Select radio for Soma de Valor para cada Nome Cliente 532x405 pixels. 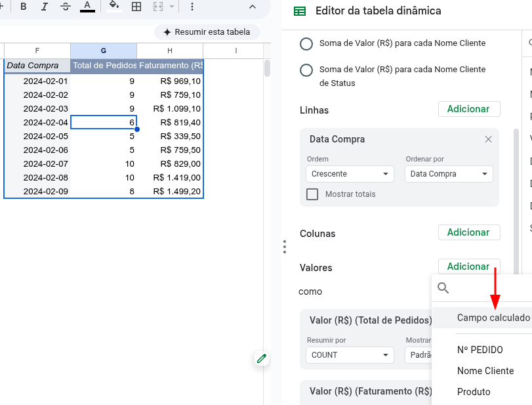point(306,43)
